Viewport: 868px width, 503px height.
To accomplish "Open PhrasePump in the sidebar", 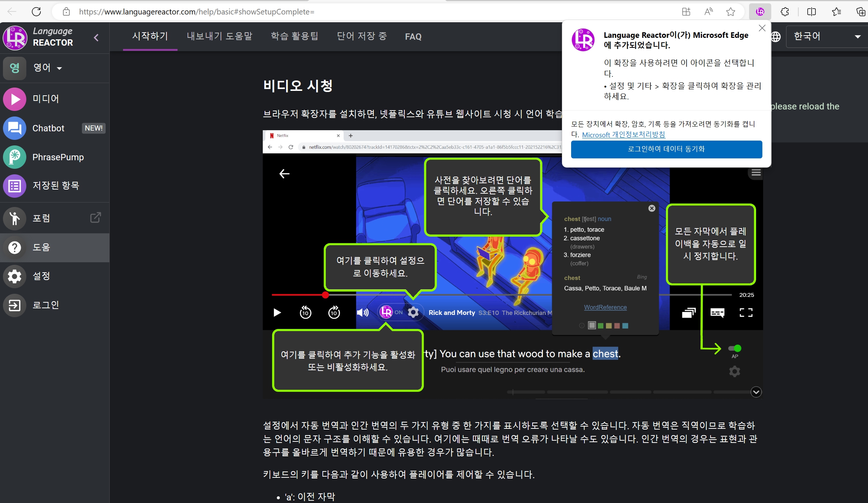I will point(54,157).
